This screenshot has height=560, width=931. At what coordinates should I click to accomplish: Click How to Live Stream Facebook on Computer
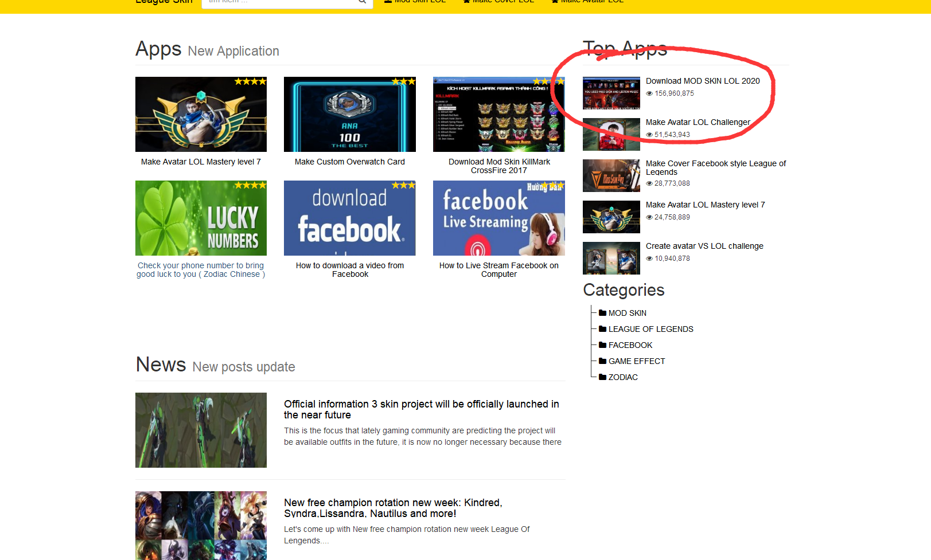click(499, 270)
